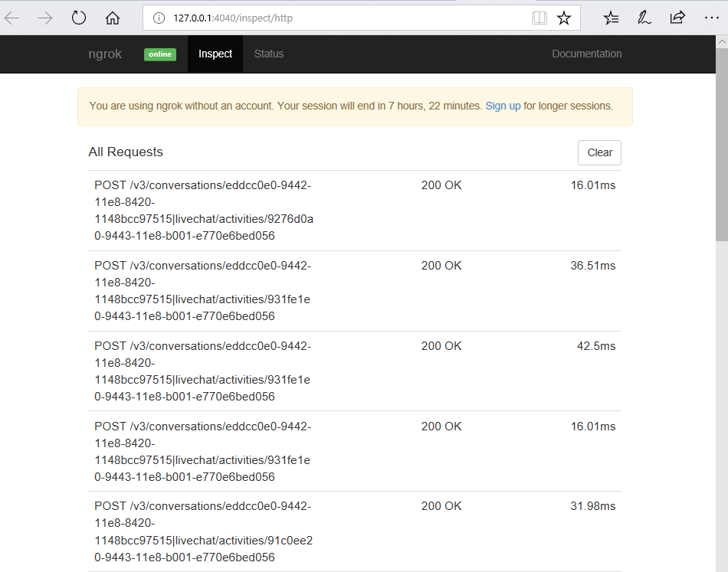Open reading view book icon
The height and width of the screenshot is (572, 728).
coord(539,18)
